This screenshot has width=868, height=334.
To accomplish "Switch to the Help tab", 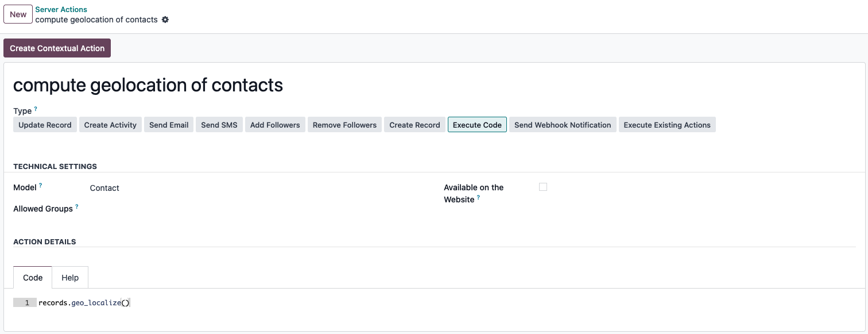I will (70, 278).
